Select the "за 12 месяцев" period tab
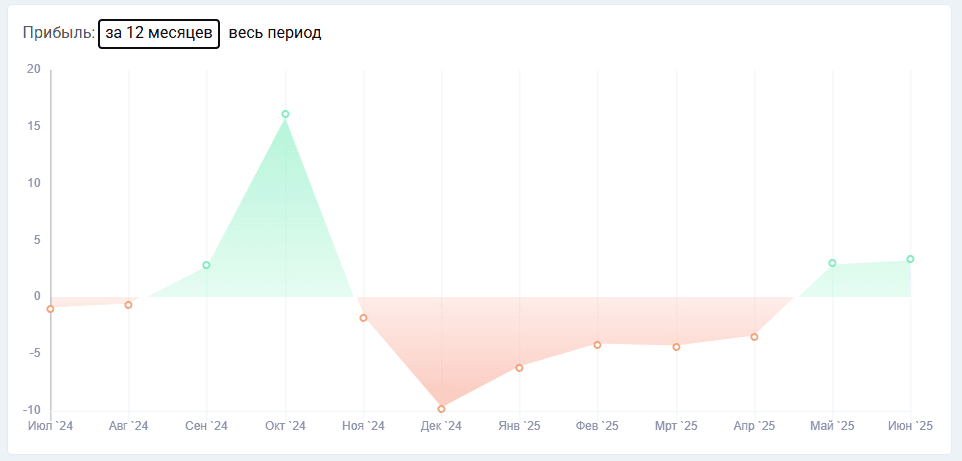The image size is (962, 461). coord(159,33)
